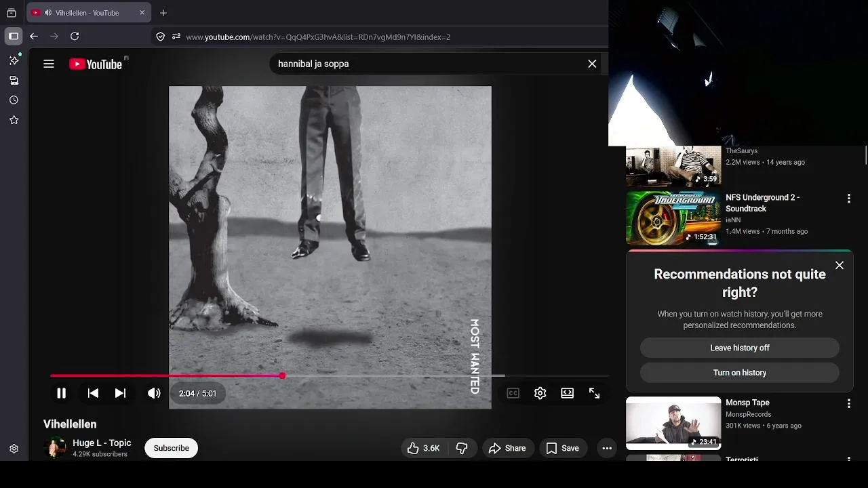Open sidebar news/reading icon

pyautogui.click(x=14, y=80)
